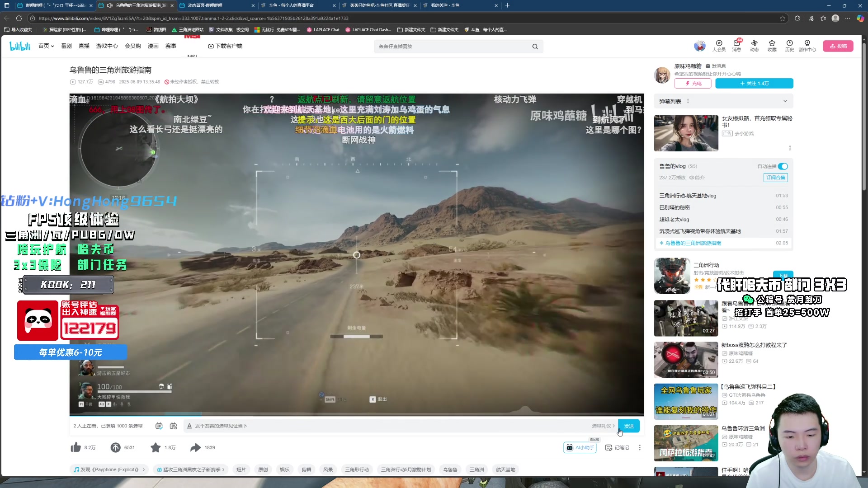Open danmaku settings icon beside toggle
Image resolution: width=868 pixels, height=488 pixels.
173,426
